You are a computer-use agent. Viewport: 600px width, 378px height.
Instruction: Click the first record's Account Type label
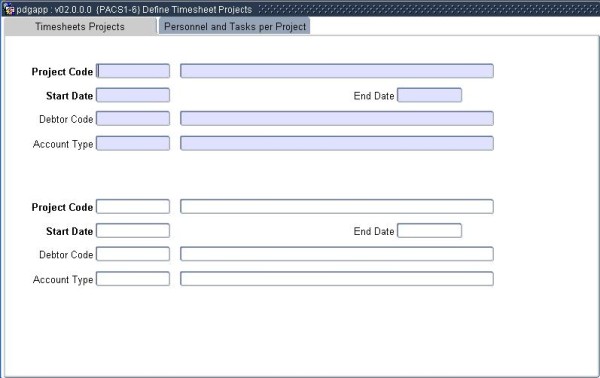coord(63,144)
